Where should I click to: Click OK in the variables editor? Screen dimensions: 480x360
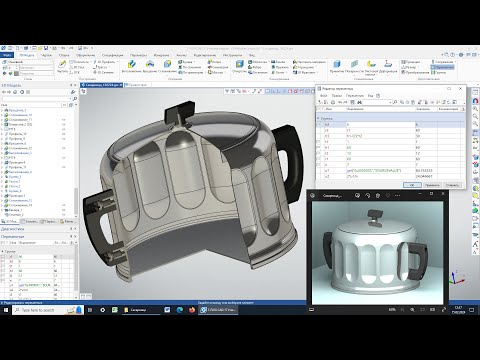[x=412, y=185]
